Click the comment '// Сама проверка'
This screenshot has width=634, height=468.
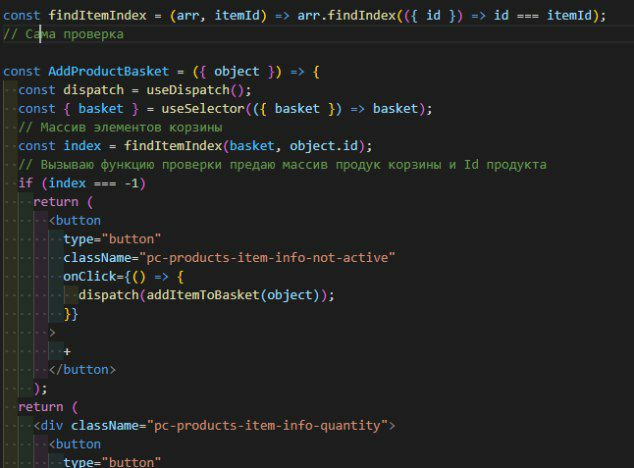(63, 34)
